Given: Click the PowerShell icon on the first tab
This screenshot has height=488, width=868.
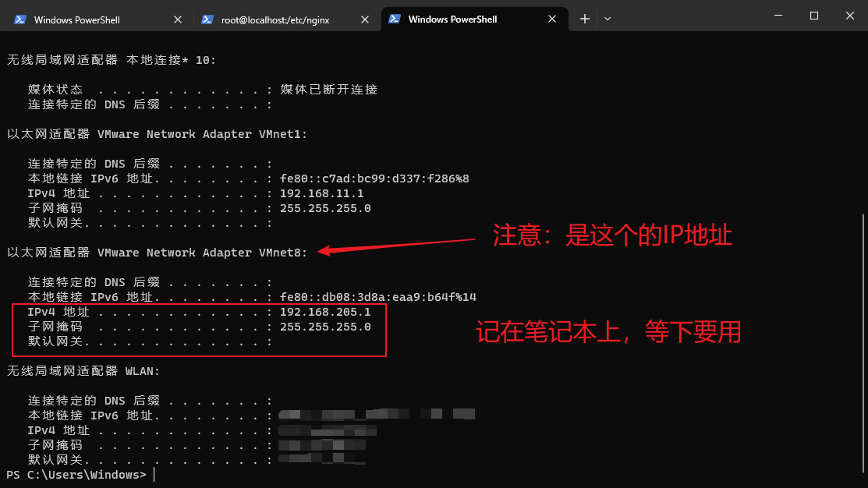Looking at the screenshot, I should point(20,19).
